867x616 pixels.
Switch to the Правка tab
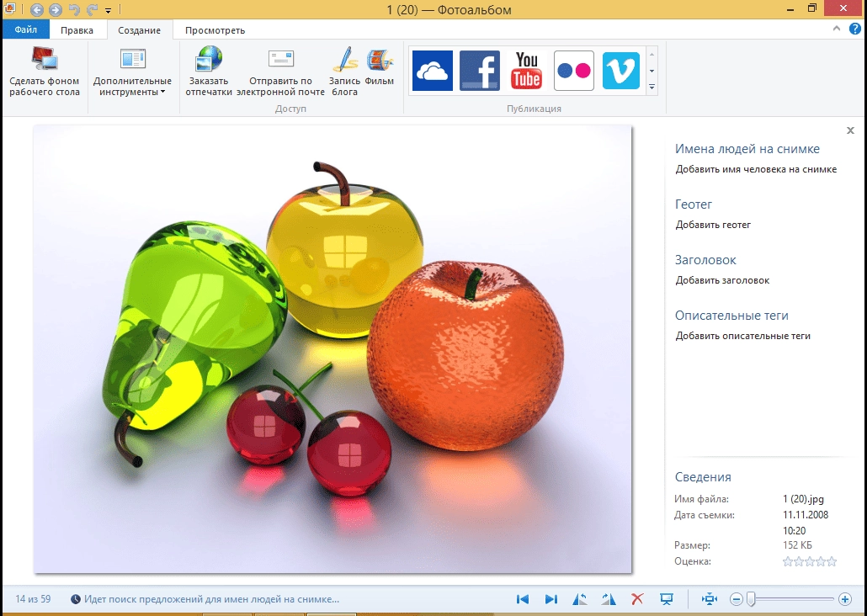pyautogui.click(x=77, y=29)
